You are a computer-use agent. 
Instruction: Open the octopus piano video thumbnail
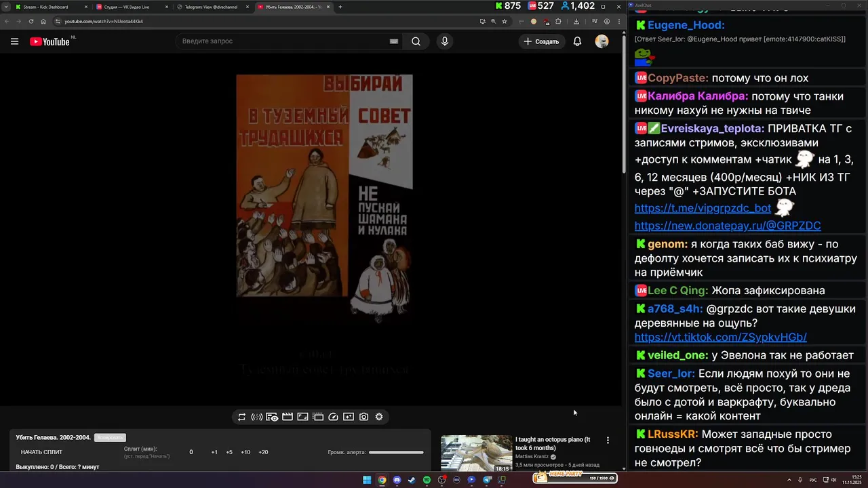477,453
